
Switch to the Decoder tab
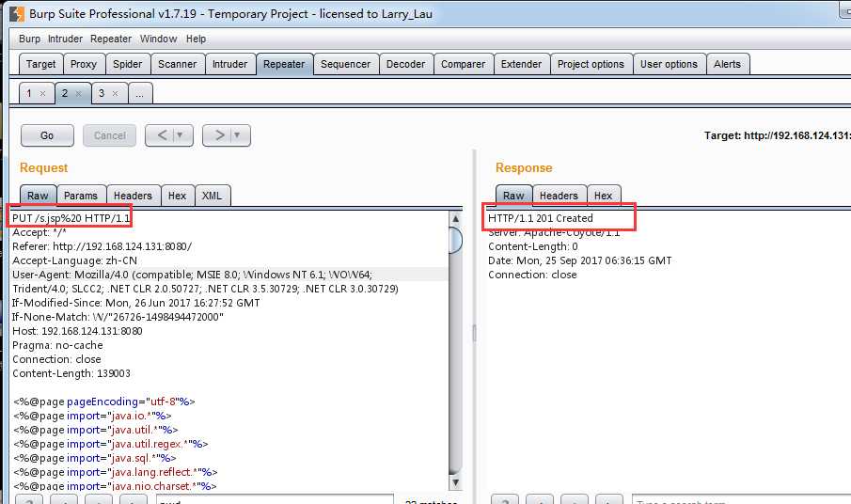click(406, 64)
